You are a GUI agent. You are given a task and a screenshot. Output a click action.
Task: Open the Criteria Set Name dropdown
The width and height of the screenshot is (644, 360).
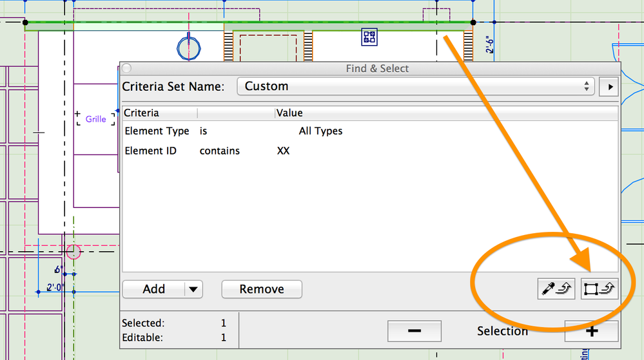point(416,86)
